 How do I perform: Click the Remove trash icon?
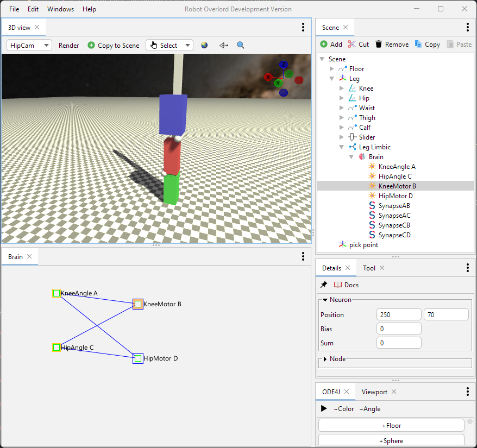(379, 45)
